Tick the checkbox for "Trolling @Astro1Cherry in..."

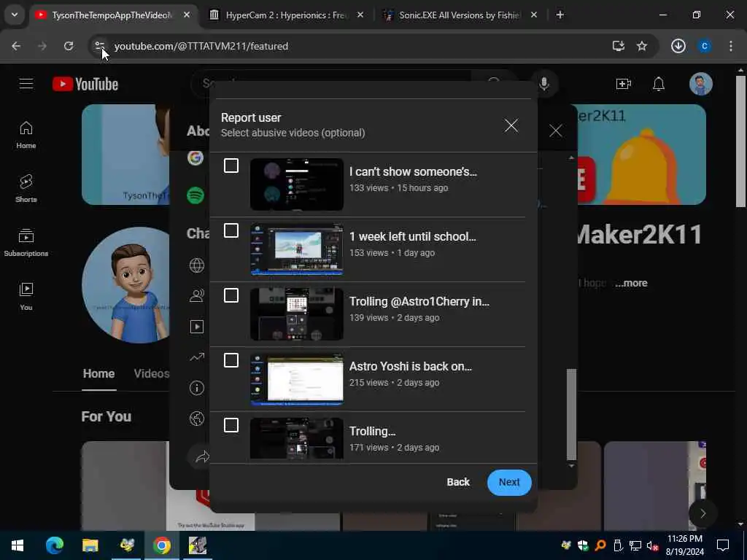pos(231,295)
